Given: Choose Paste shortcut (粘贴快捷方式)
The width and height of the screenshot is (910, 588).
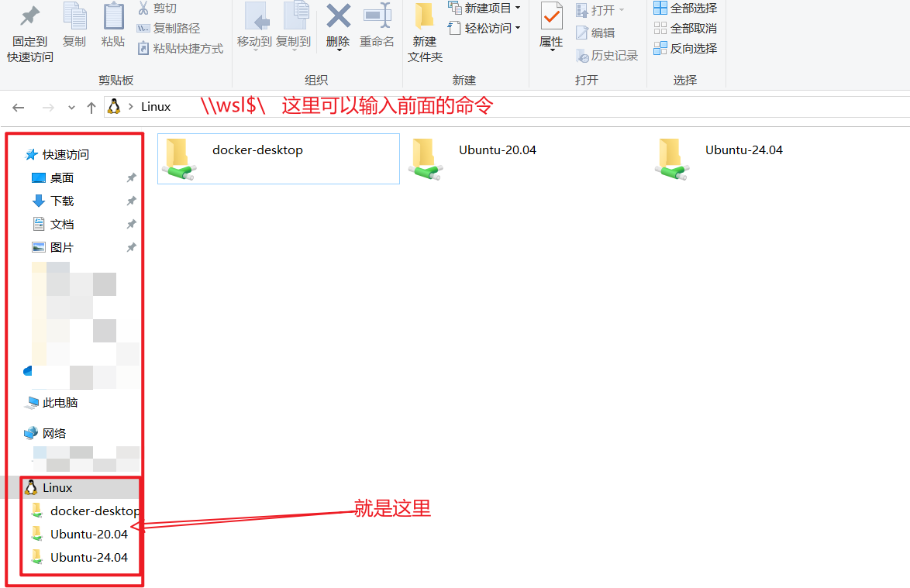Looking at the screenshot, I should (x=181, y=49).
